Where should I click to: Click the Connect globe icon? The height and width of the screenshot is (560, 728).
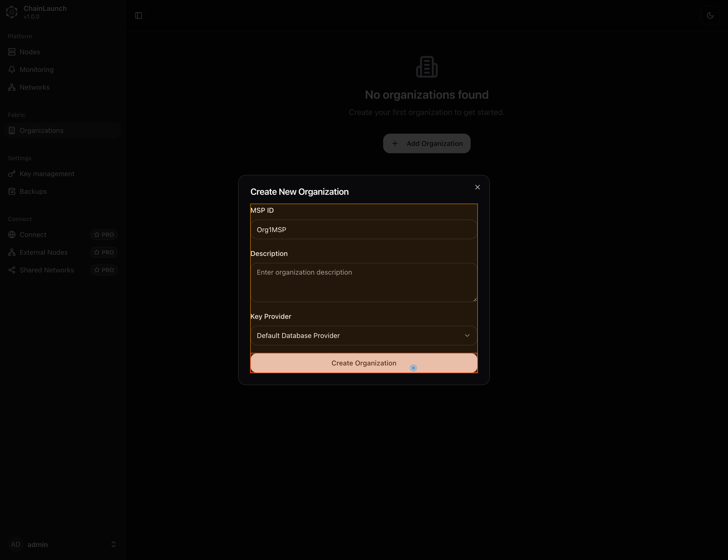12,235
